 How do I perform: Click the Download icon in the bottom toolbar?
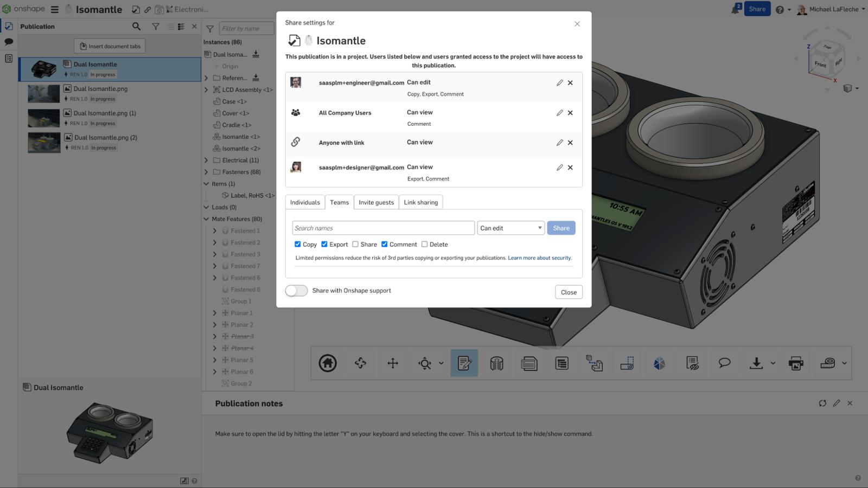point(756,363)
